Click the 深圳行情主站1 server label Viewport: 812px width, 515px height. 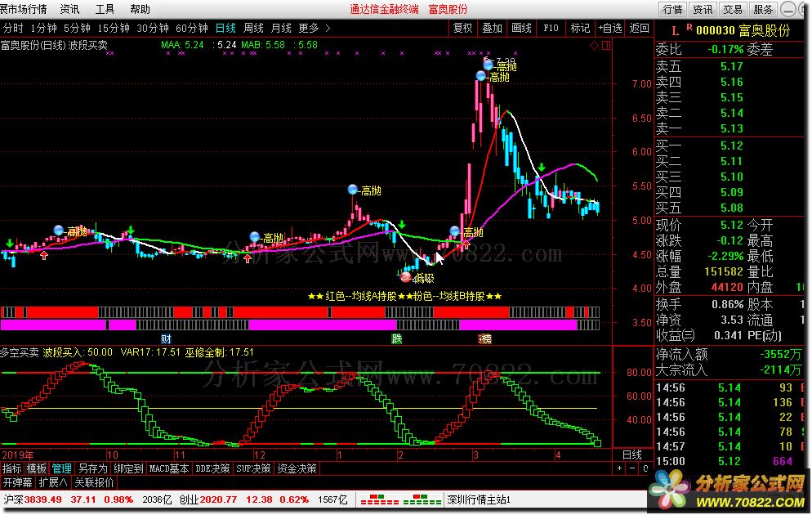pyautogui.click(x=479, y=499)
